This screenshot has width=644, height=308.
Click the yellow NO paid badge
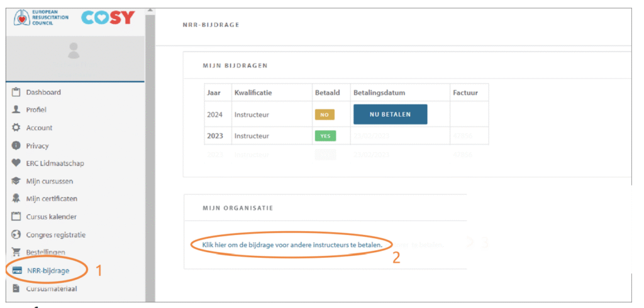(x=325, y=115)
